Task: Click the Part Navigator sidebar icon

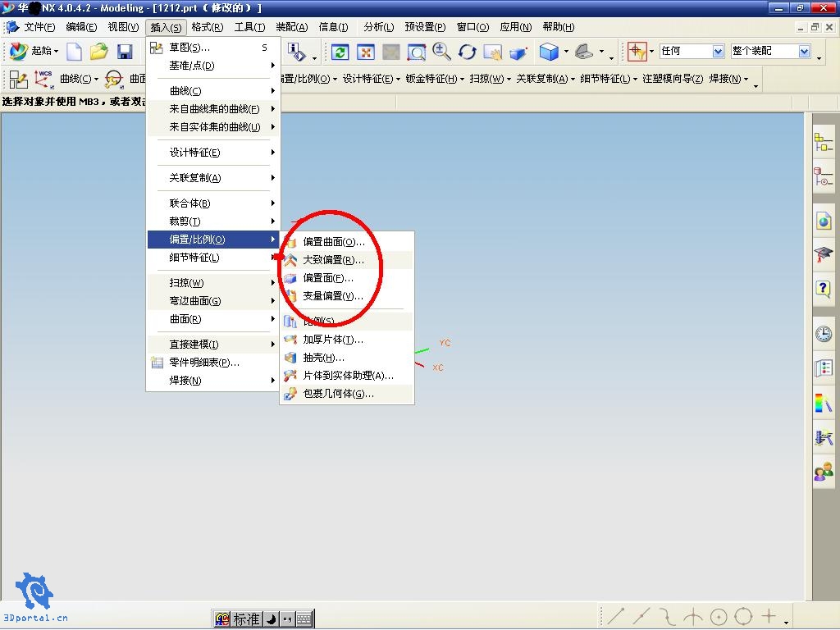Action: (824, 177)
